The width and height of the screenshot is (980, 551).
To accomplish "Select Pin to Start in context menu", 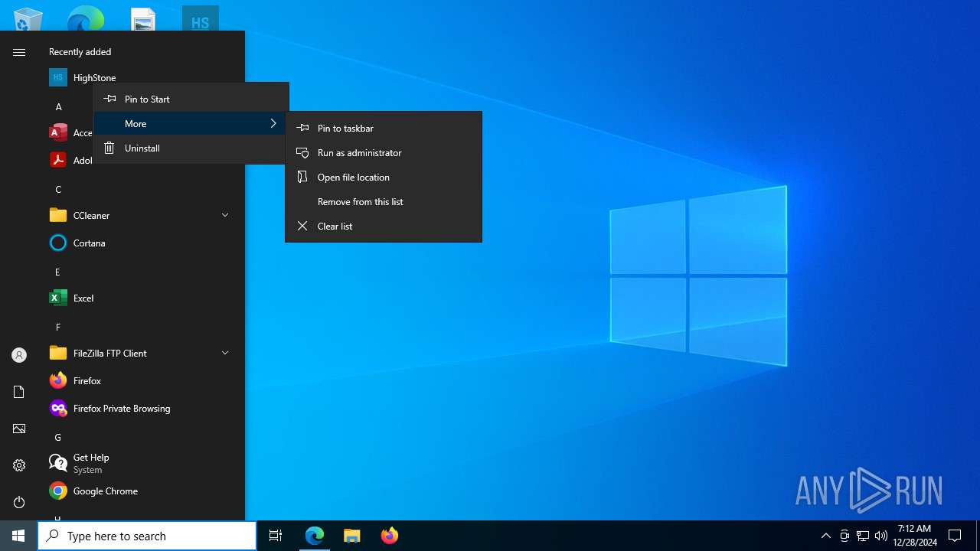I will click(191, 99).
